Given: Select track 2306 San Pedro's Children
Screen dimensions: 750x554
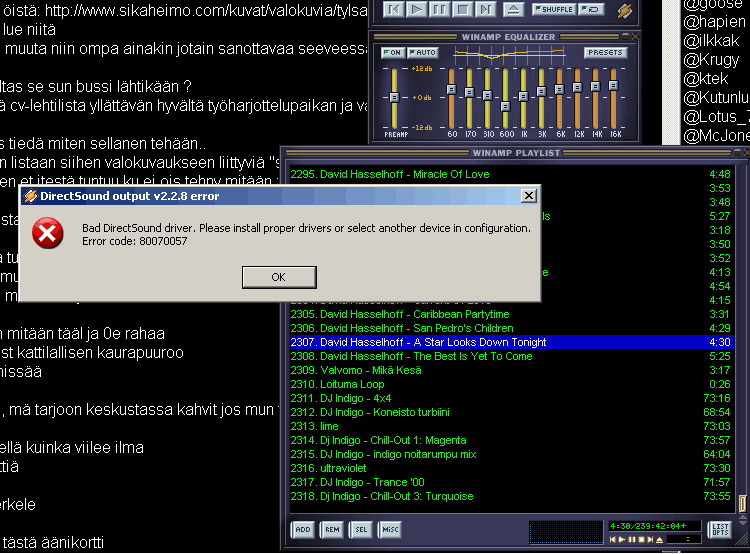Looking at the screenshot, I should (x=511, y=328).
